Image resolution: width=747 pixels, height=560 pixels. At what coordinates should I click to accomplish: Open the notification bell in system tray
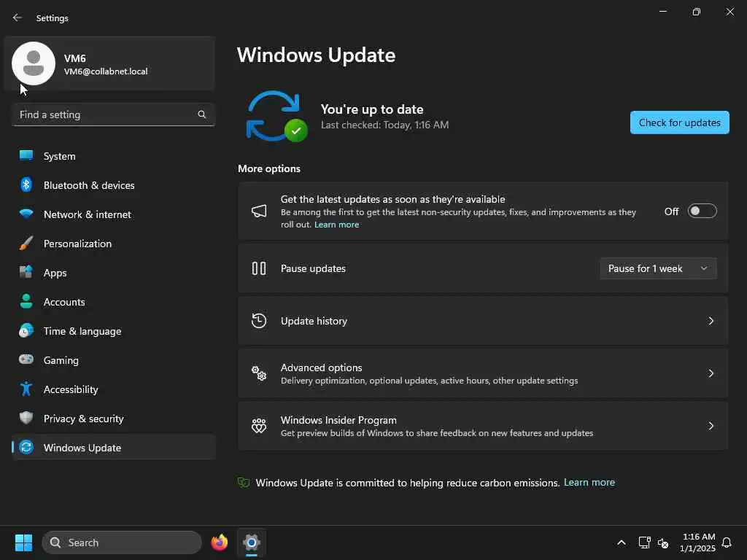click(x=727, y=542)
